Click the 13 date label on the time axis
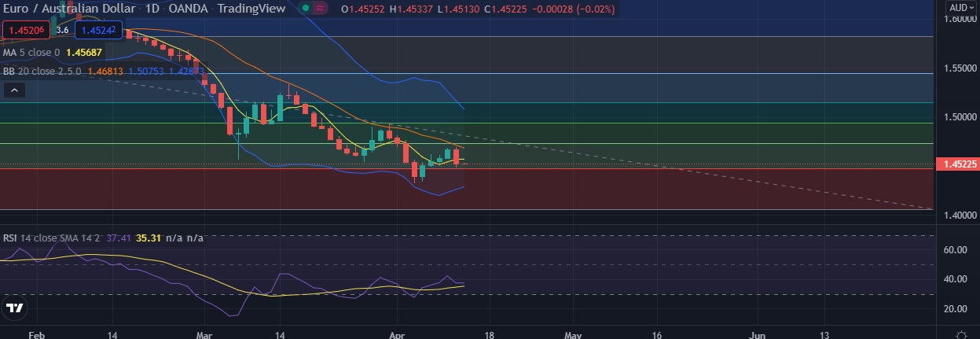980x339 pixels. tap(824, 335)
